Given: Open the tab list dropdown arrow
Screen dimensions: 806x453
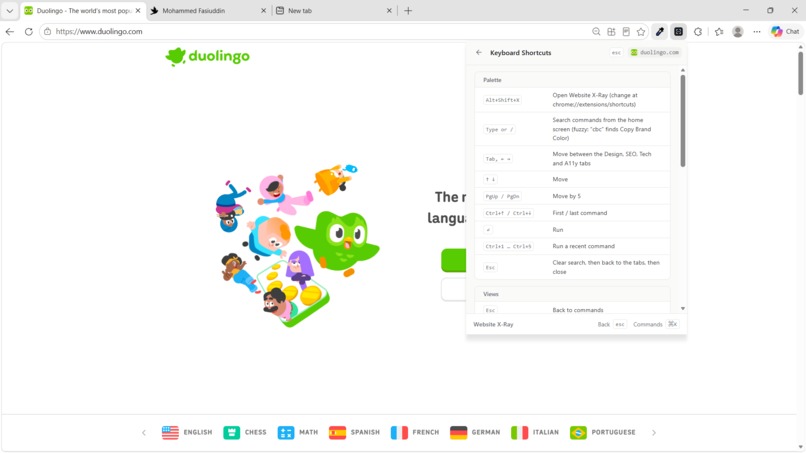Looking at the screenshot, I should click(x=10, y=10).
